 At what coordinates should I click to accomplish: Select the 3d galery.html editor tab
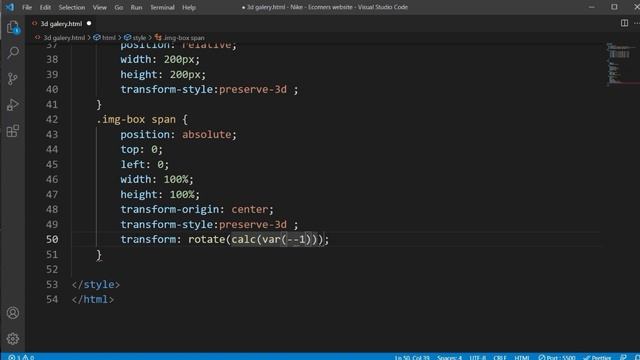tap(61, 24)
